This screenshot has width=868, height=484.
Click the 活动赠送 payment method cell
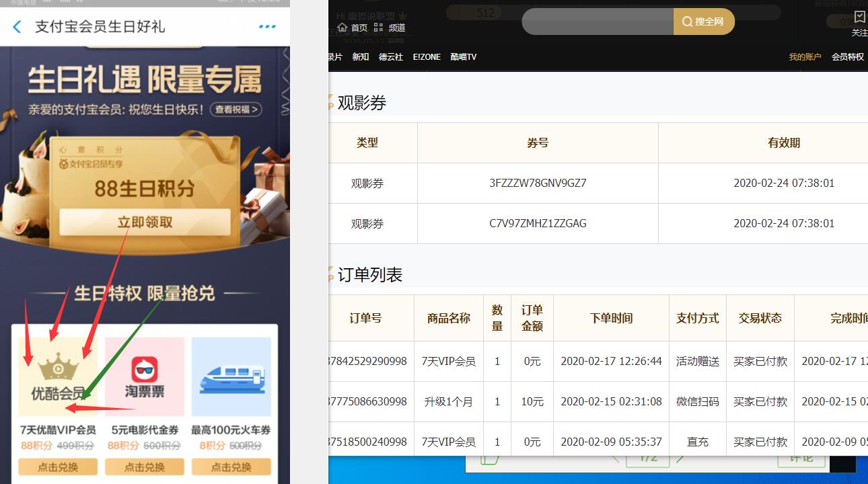[x=698, y=361]
